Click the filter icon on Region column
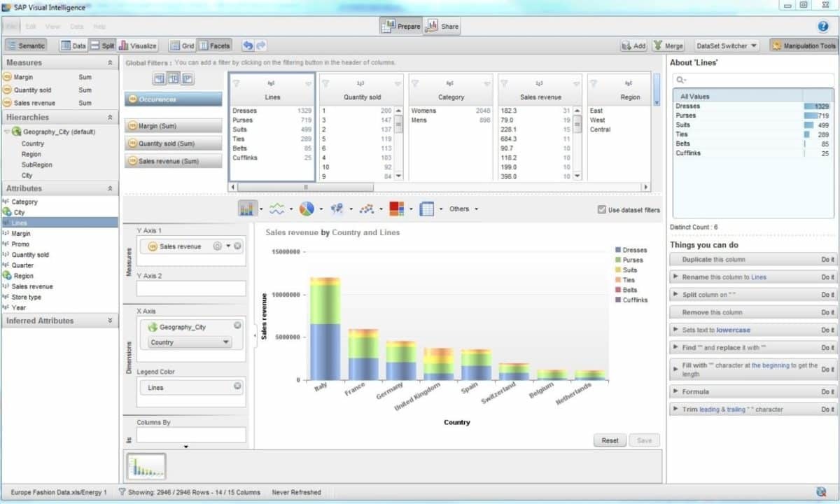Image resolution: width=840 pixels, height=504 pixels. (x=594, y=84)
